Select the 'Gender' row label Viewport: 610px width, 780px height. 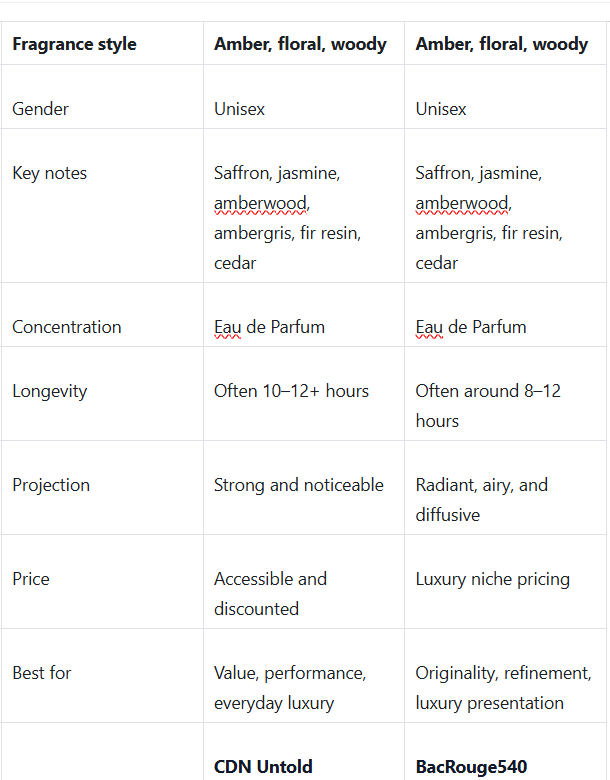point(40,108)
